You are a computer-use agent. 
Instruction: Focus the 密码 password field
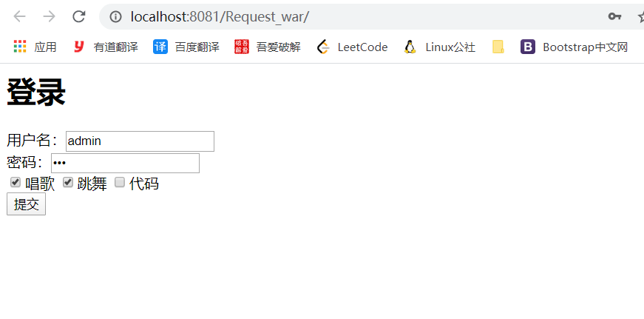pos(125,163)
